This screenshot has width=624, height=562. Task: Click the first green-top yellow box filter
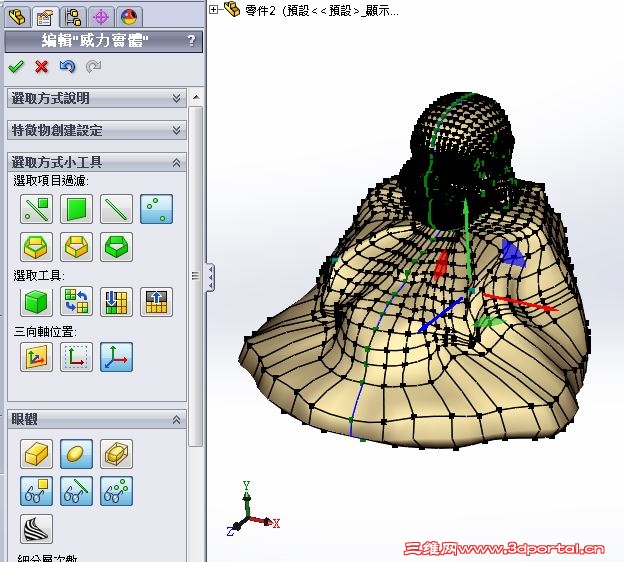tap(36, 247)
